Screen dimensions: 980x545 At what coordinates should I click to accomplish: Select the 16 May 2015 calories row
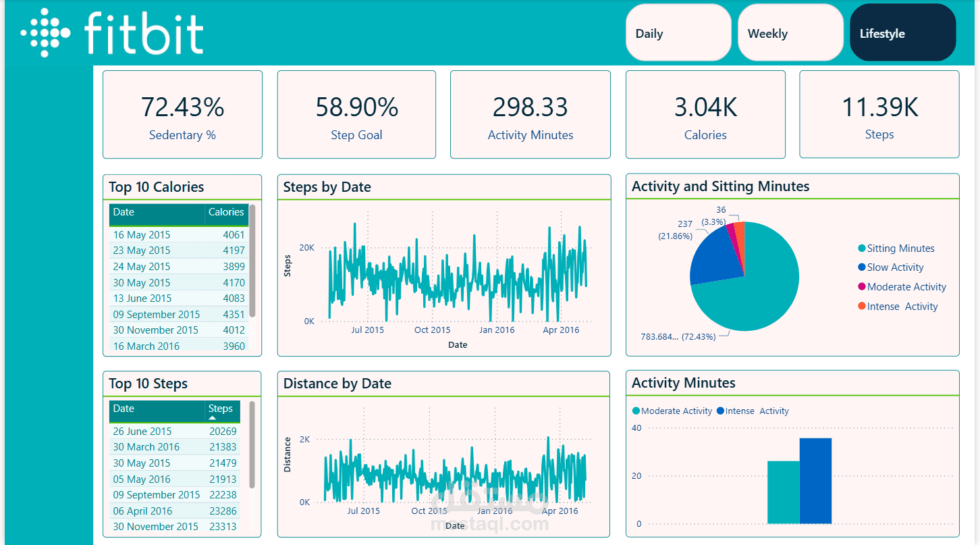tap(179, 235)
